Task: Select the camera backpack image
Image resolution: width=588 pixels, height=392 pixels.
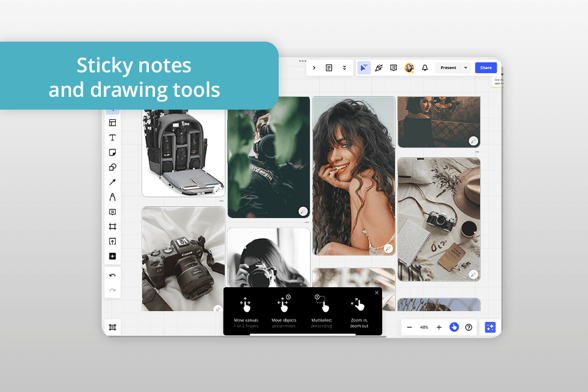Action: click(183, 153)
